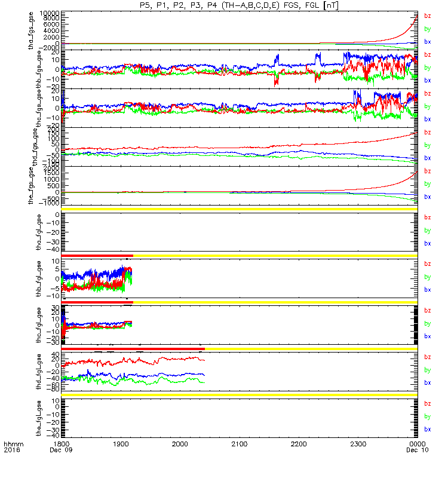This screenshot has height=478, width=448.
Task: Click the 'bx' legend of tha_fgl_gse panel
Action: coord(428,244)
